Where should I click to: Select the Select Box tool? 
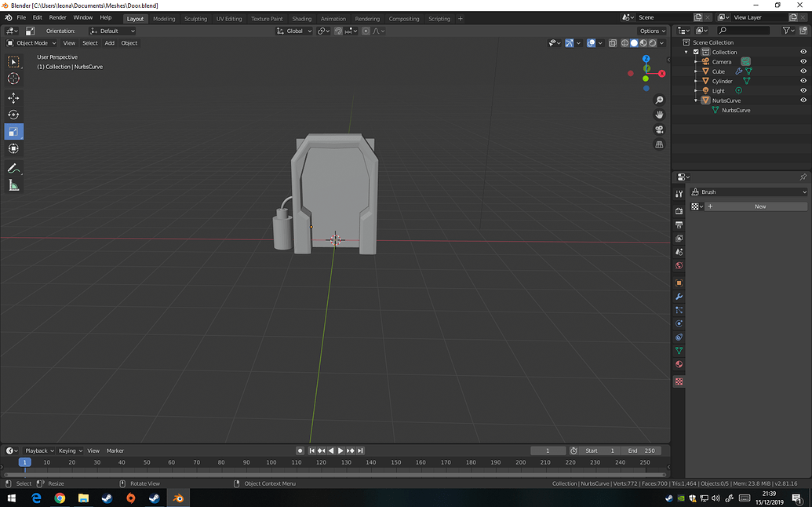[x=14, y=62]
